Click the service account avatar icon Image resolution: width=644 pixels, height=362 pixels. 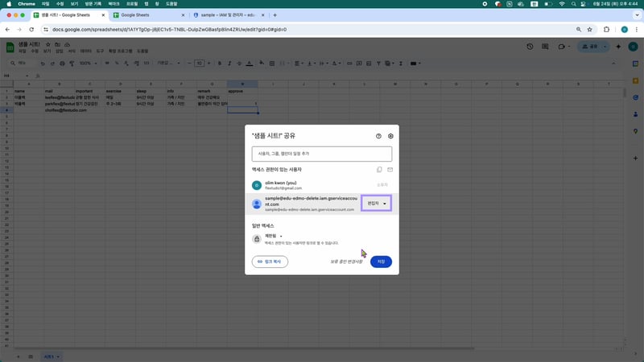257,204
